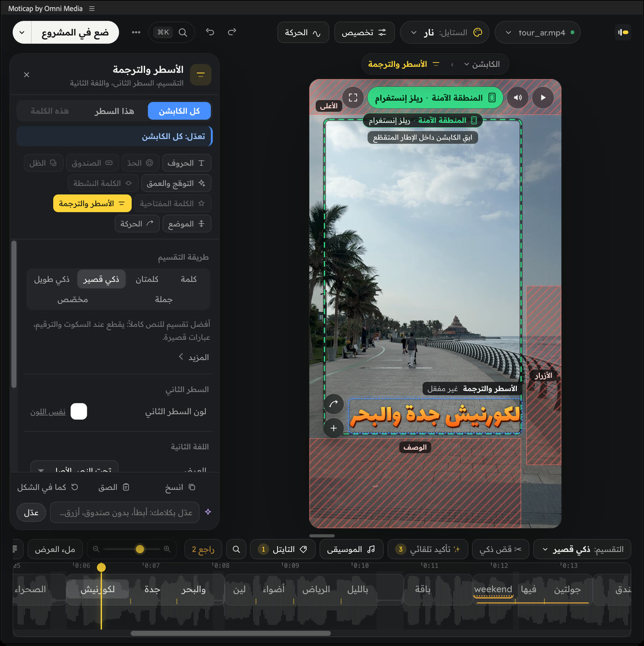644x646 pixels.
Task: Click the عدّل بكلامك prompt input field
Action: (125, 512)
